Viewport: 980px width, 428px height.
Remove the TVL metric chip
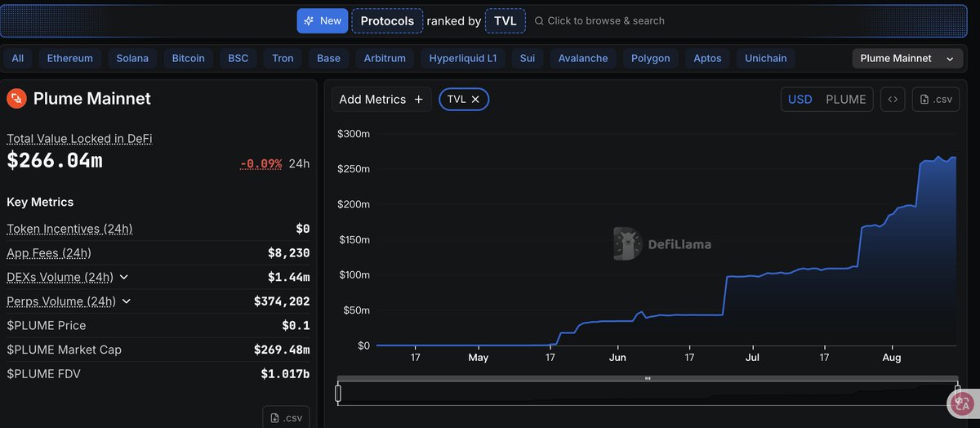pos(475,100)
